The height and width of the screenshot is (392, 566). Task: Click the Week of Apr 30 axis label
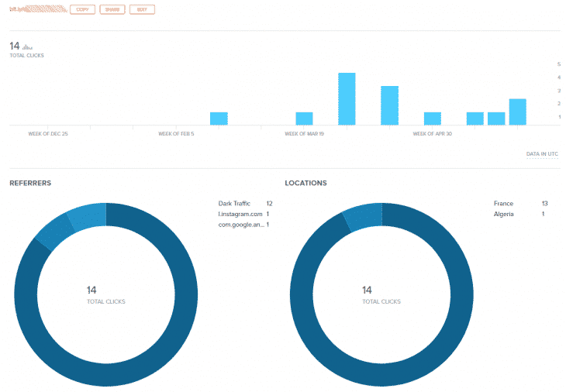click(433, 134)
